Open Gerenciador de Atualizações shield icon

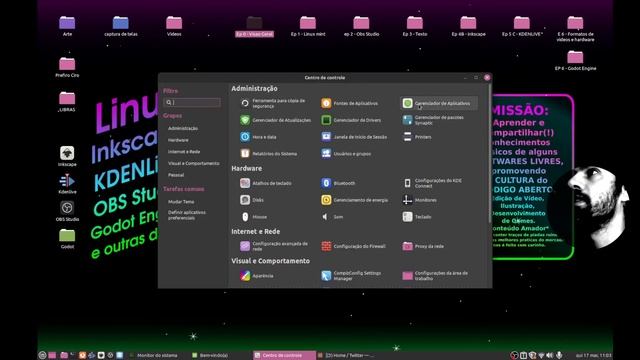pyautogui.click(x=245, y=120)
